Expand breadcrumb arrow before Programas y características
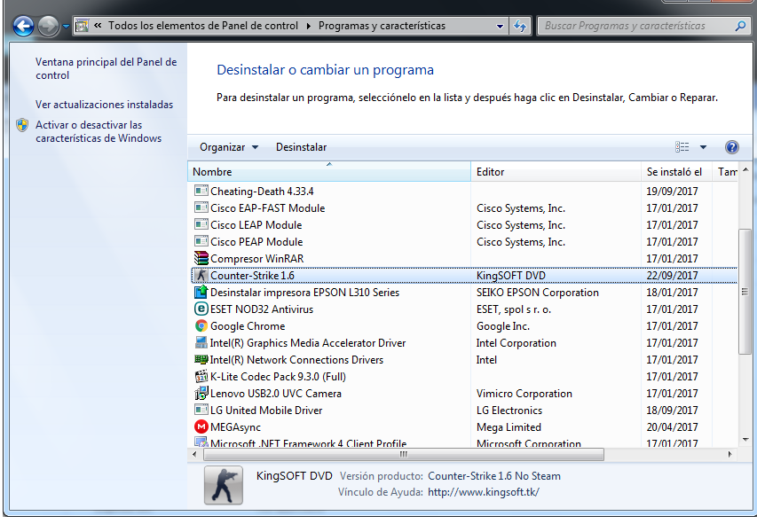757x532 pixels. pyautogui.click(x=309, y=26)
